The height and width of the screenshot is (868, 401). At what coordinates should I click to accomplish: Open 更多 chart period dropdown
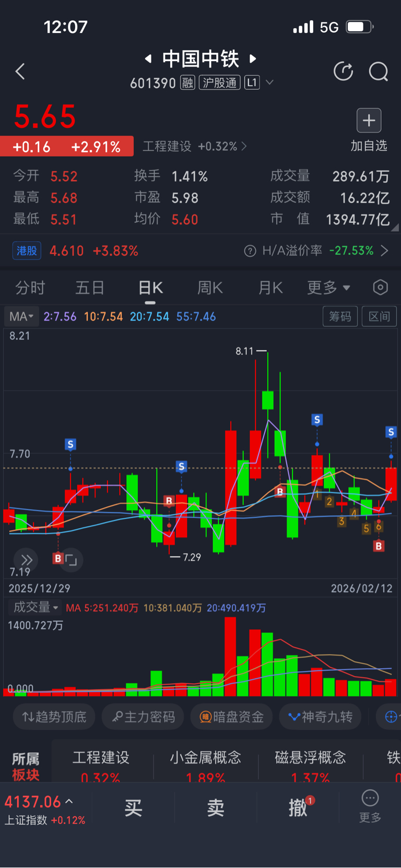click(328, 288)
